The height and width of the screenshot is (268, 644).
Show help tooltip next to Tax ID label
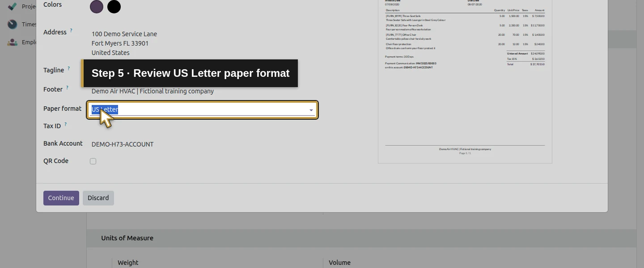65,125
